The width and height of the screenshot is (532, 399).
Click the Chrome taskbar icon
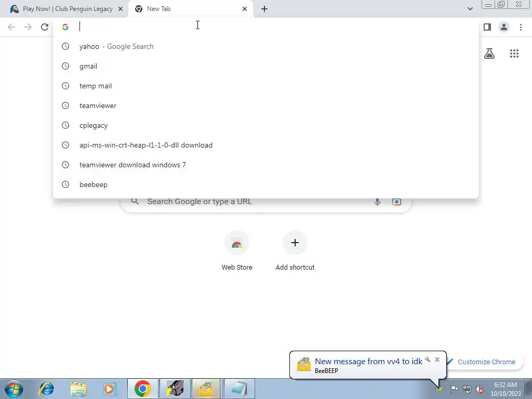(x=142, y=389)
